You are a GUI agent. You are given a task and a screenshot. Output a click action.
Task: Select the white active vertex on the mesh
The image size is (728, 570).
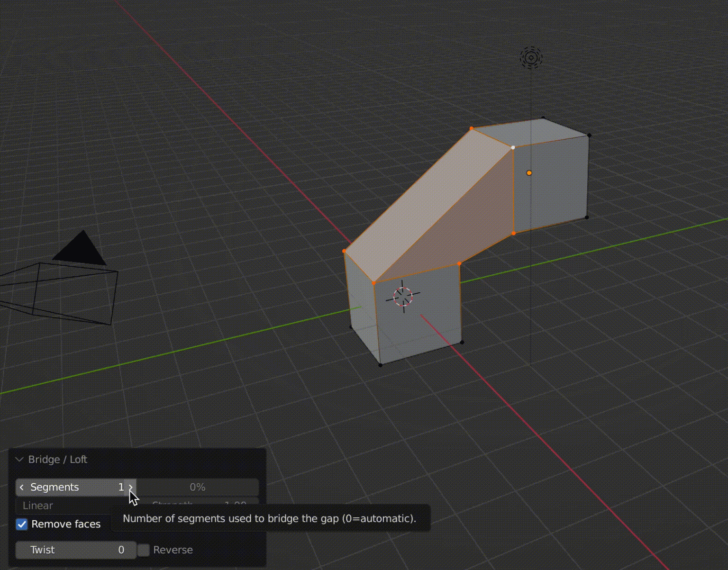tap(513, 147)
